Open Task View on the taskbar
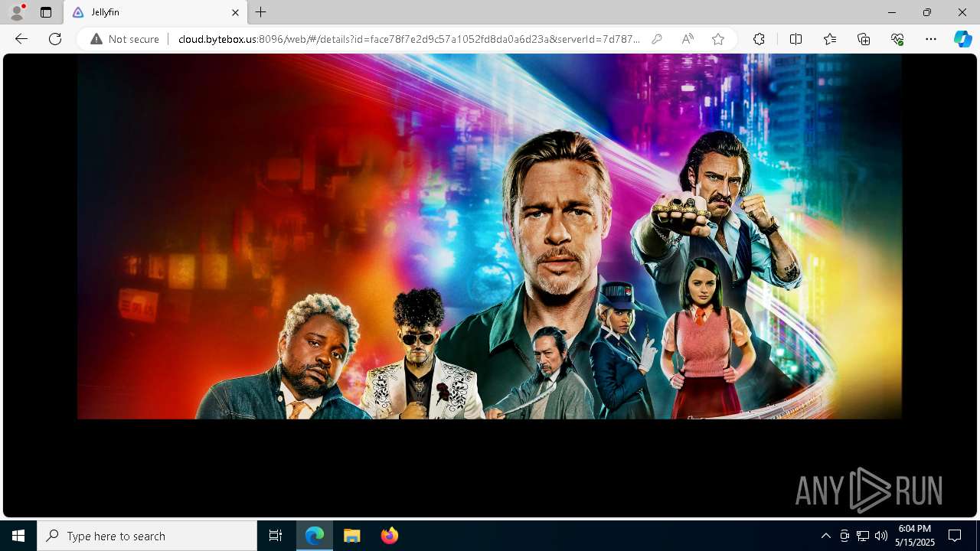 coord(276,536)
